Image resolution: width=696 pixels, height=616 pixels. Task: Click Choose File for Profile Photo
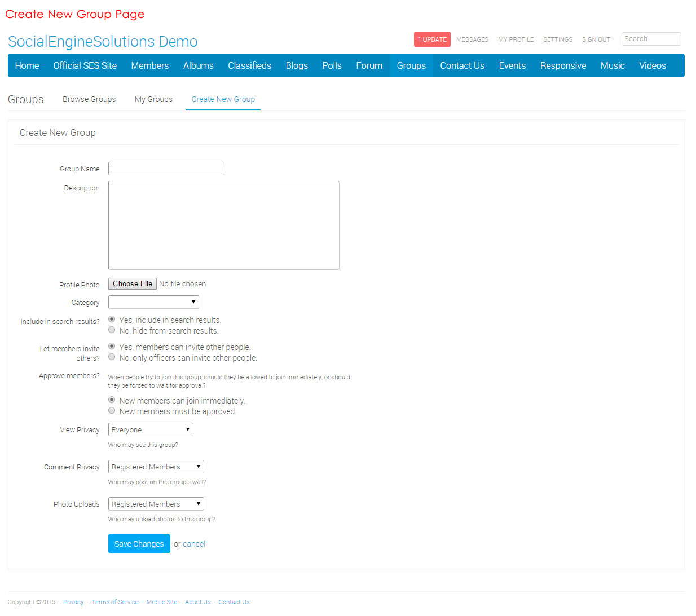133,284
